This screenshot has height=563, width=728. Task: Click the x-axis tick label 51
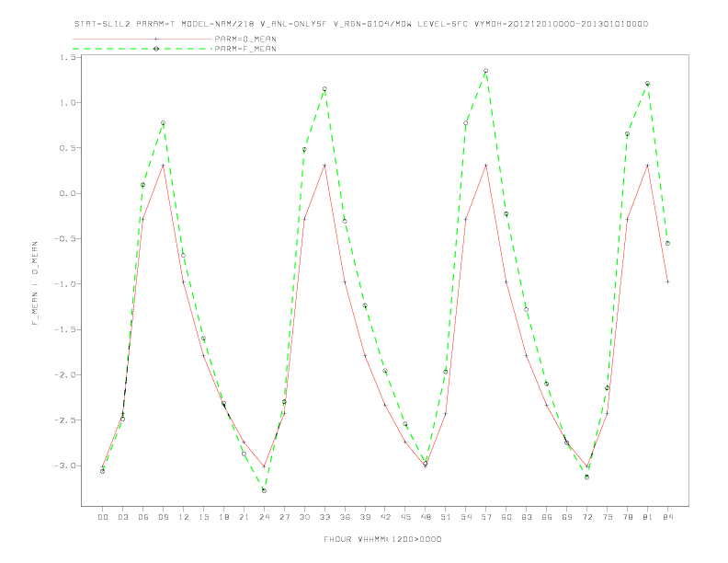click(x=446, y=517)
